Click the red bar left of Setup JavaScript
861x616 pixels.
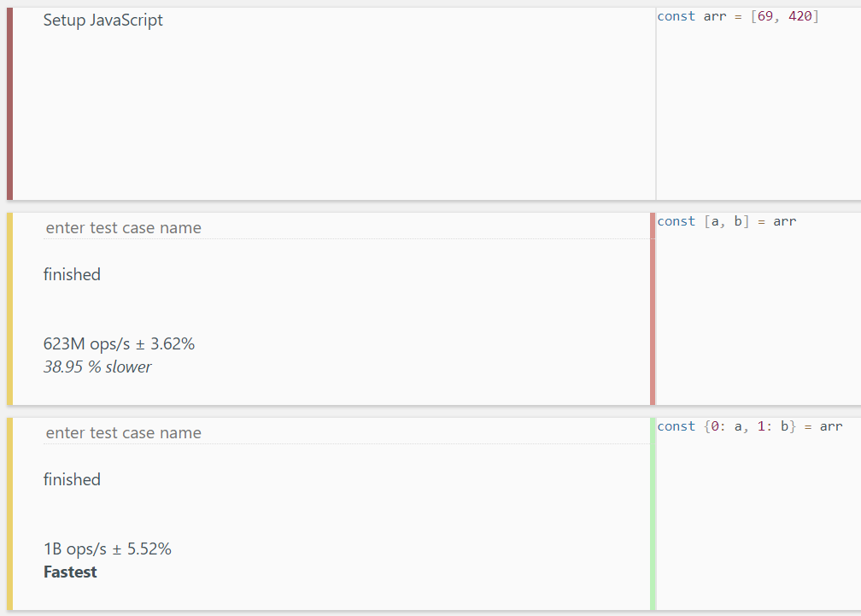pyautogui.click(x=10, y=103)
